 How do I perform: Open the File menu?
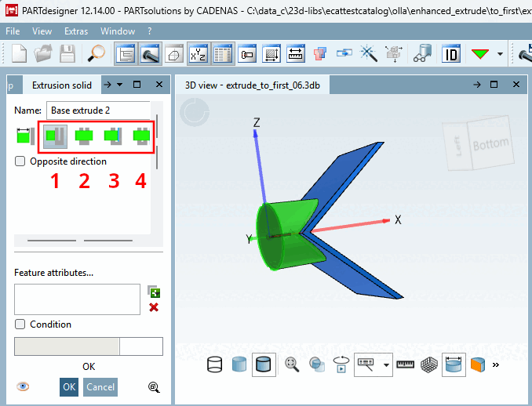click(13, 31)
